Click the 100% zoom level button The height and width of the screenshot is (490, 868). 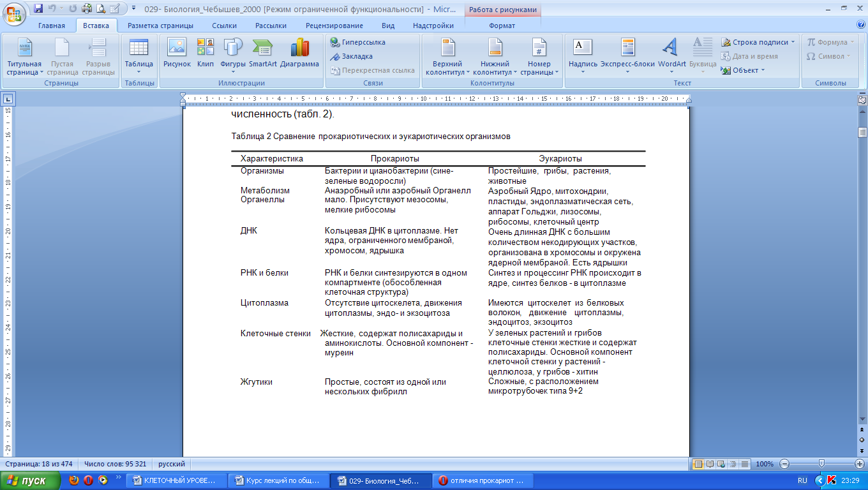point(765,464)
